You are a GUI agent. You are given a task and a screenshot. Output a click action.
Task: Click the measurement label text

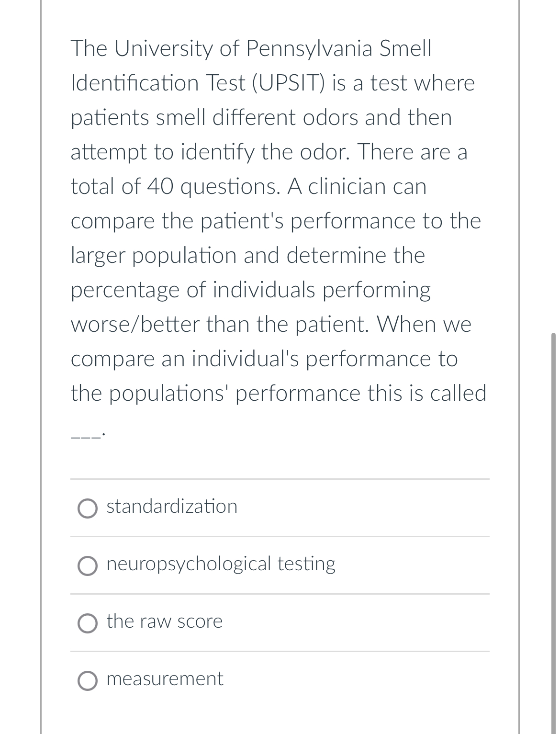click(165, 679)
